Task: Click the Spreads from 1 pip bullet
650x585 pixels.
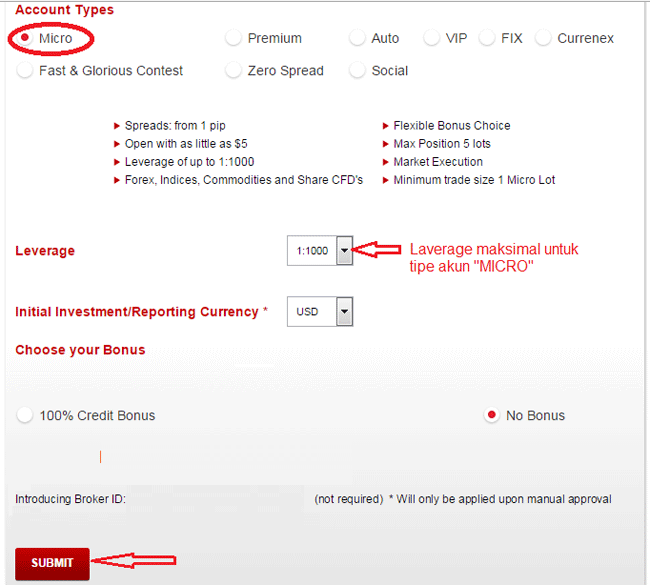Action: [x=170, y=126]
